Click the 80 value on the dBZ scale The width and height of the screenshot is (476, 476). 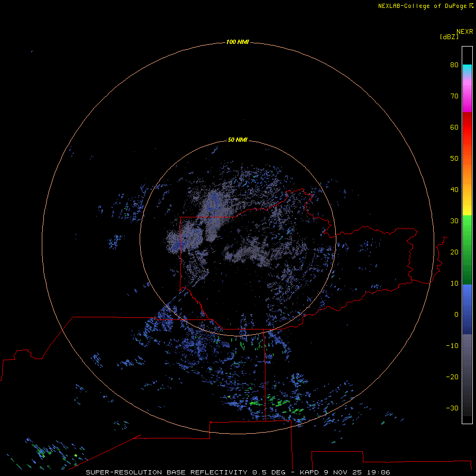(x=454, y=65)
